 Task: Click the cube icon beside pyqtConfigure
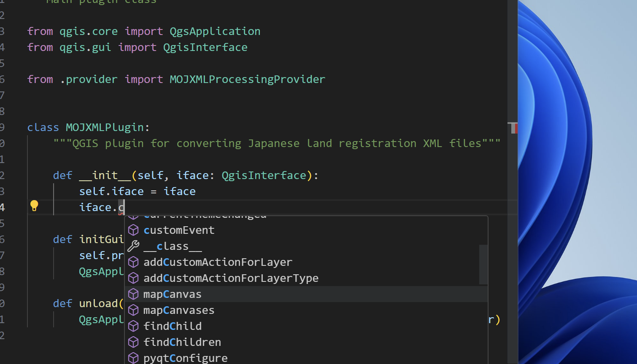pos(133,358)
